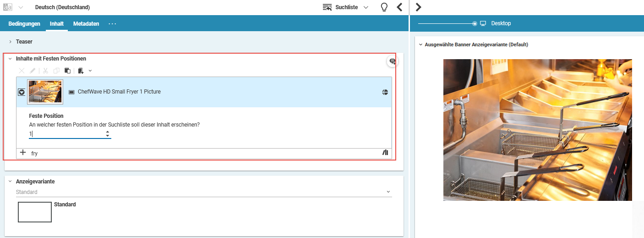
Task: Click the language locale icon
Action: pyautogui.click(x=8, y=7)
